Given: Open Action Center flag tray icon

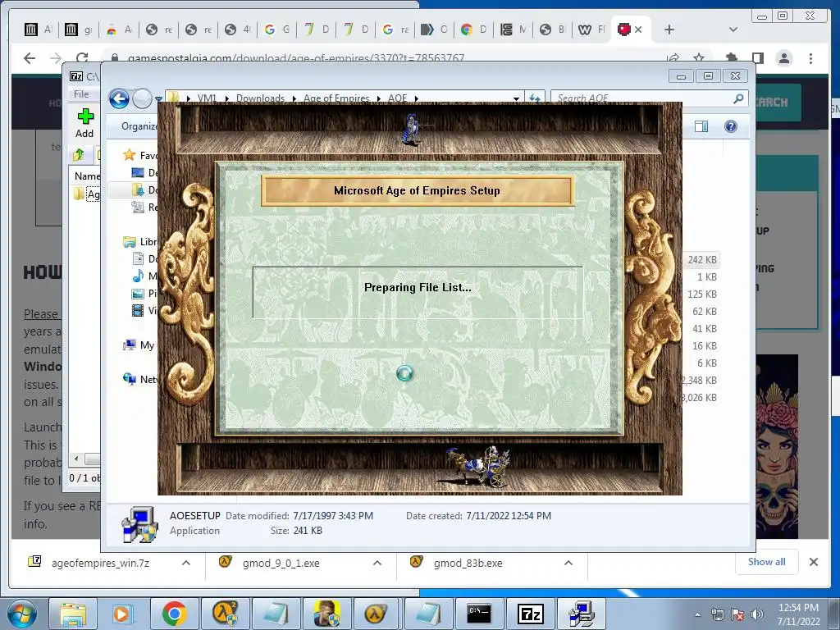Looking at the screenshot, I should click(x=737, y=614).
